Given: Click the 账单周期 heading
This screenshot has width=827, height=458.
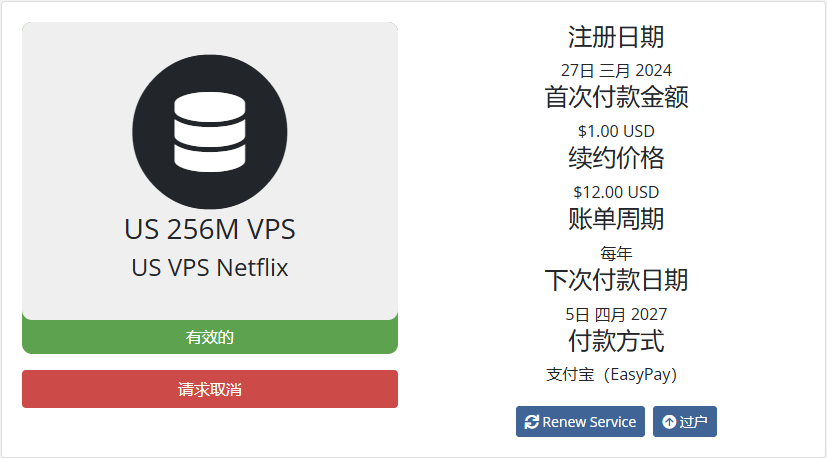Looking at the screenshot, I should pos(616,218).
